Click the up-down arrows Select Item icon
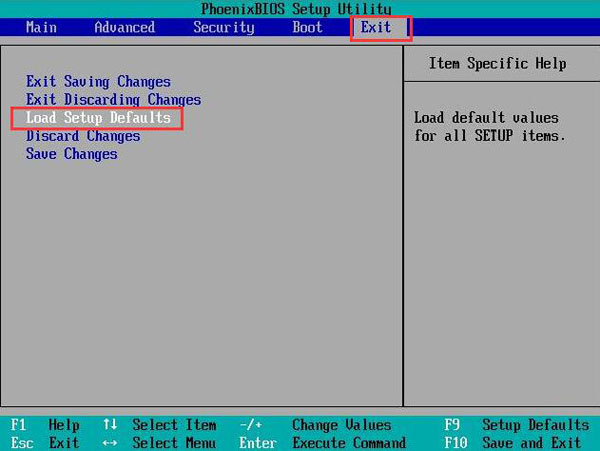Viewport: 600px width, 451px height. coord(110,425)
